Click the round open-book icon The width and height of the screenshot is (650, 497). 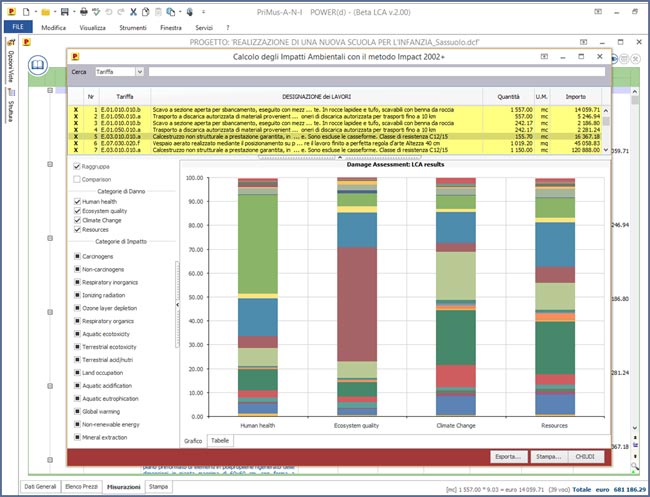tap(38, 65)
